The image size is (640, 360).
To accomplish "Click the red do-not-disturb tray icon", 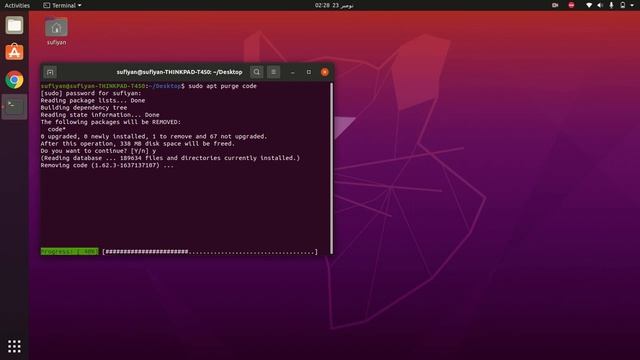I will click(x=571, y=5).
